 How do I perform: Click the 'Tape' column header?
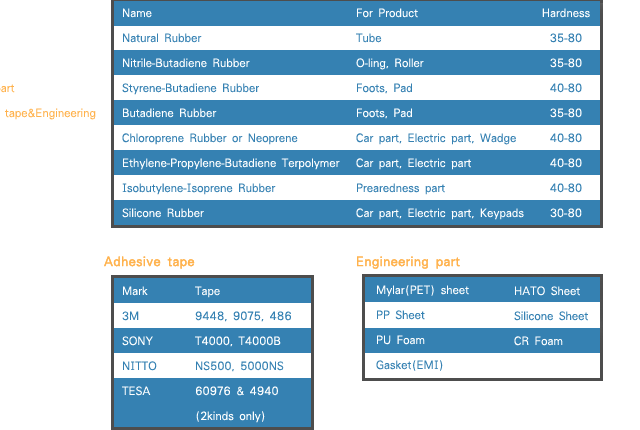click(207, 291)
